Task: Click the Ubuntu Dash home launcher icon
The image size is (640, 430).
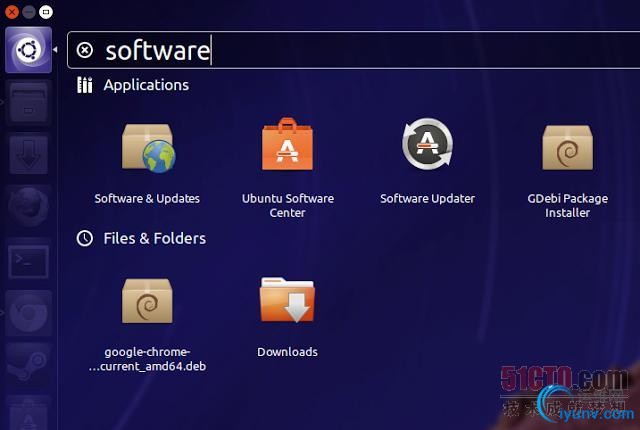Action: coord(29,50)
